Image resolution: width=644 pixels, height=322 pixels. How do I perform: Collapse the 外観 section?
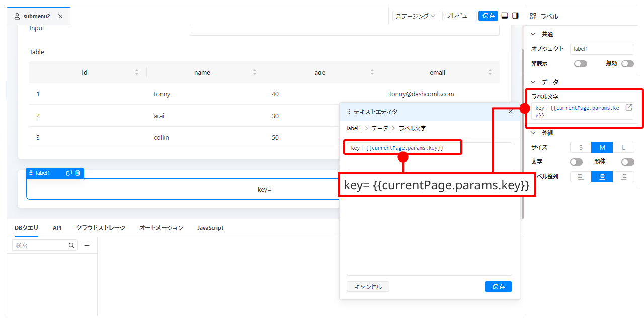pos(534,133)
